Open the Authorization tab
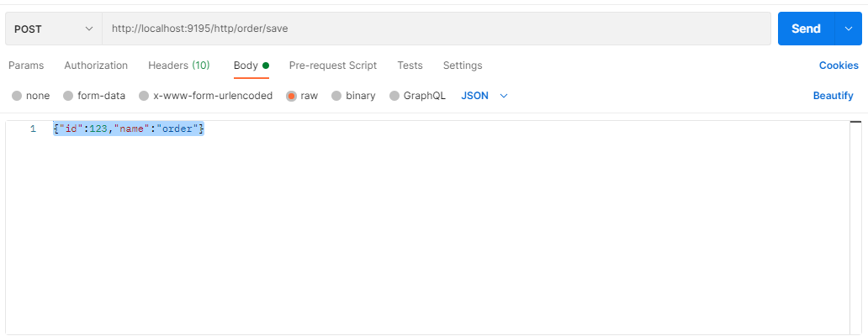 (x=96, y=66)
